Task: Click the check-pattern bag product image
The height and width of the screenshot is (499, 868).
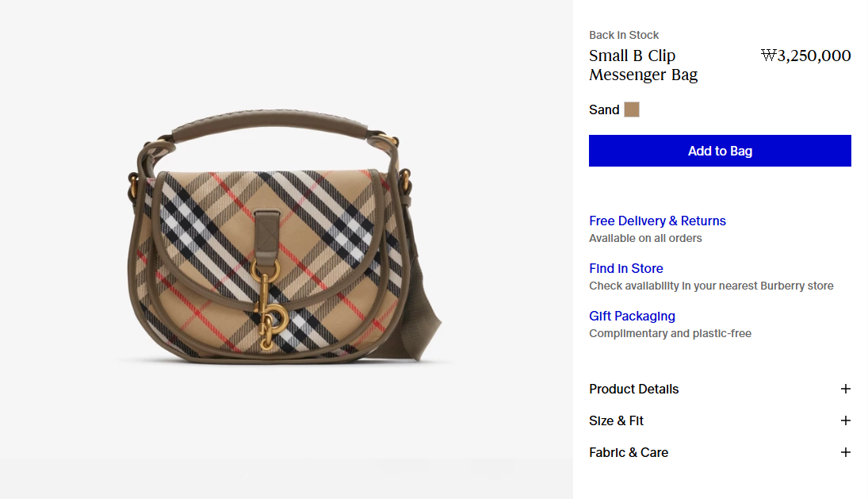Action: [x=285, y=238]
